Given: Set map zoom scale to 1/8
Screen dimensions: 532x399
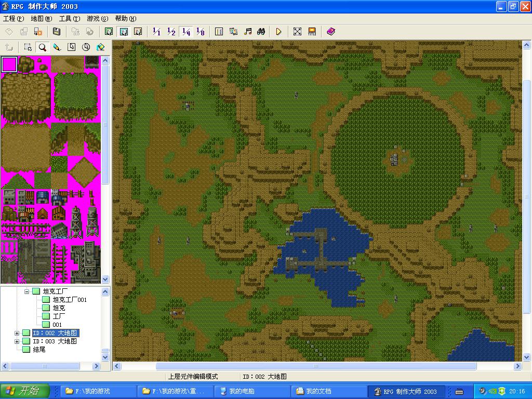Looking at the screenshot, I should [201, 32].
